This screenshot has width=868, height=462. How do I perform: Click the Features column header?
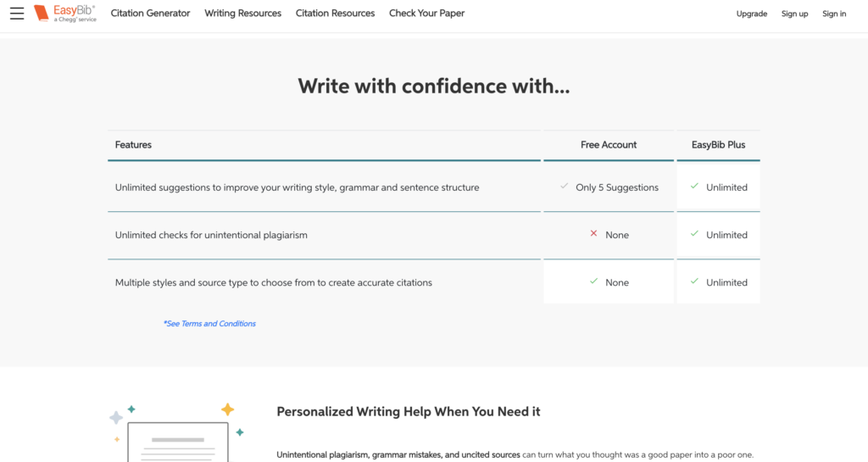point(134,145)
